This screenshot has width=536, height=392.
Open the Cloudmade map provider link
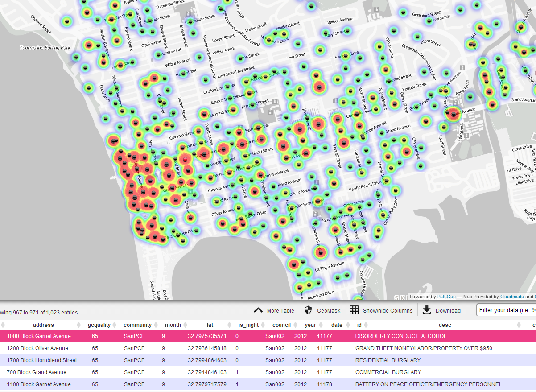(x=512, y=297)
